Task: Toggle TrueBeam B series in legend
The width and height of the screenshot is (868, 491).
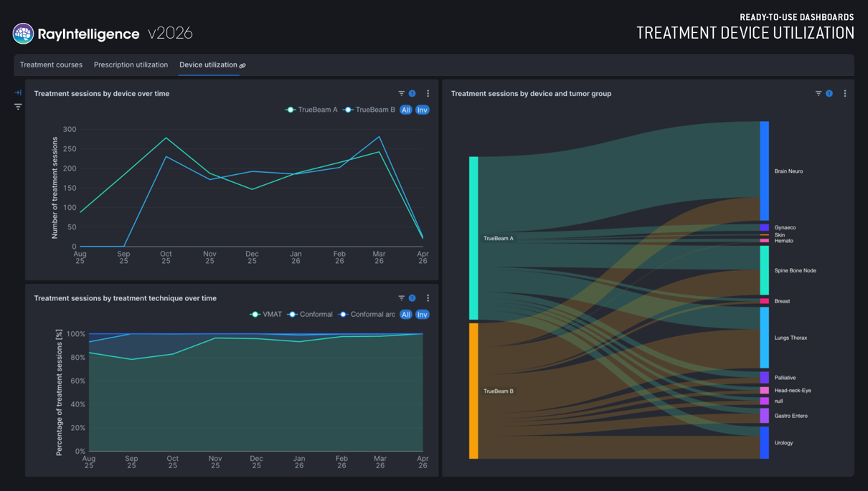Action: (369, 110)
